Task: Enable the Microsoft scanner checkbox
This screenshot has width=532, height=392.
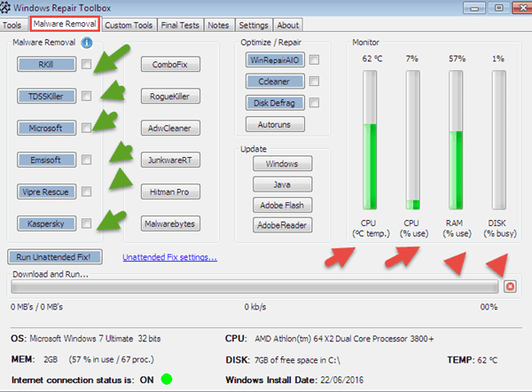Action: pyautogui.click(x=87, y=128)
